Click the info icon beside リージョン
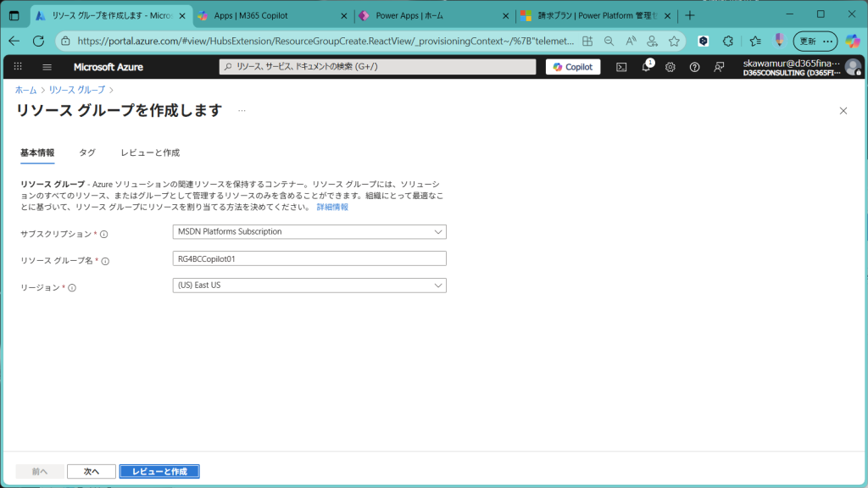This screenshot has width=868, height=488. (72, 288)
